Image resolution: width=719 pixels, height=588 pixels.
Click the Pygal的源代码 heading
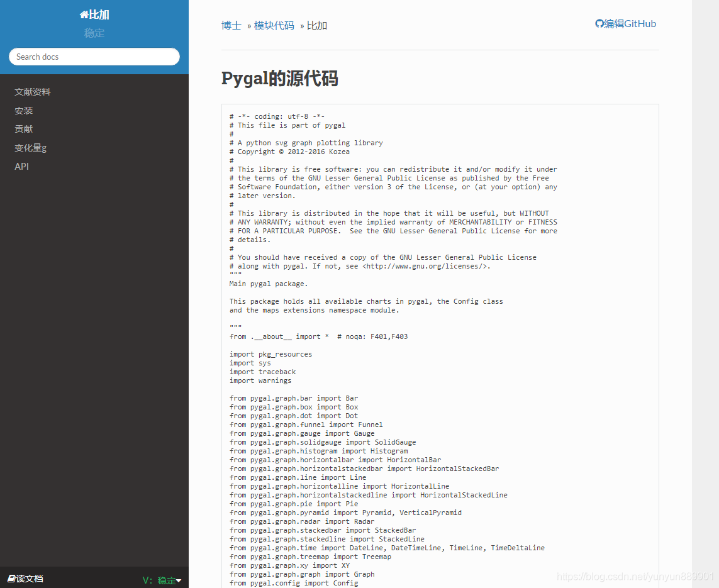pos(280,79)
